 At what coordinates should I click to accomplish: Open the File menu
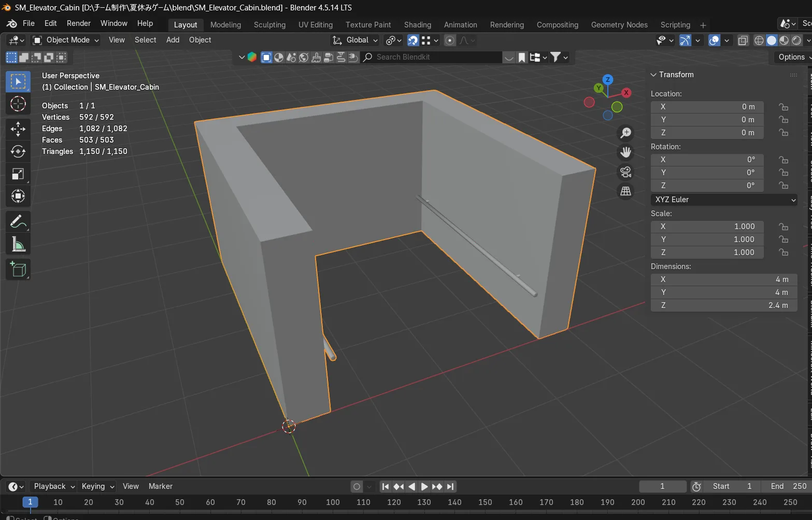tap(29, 23)
